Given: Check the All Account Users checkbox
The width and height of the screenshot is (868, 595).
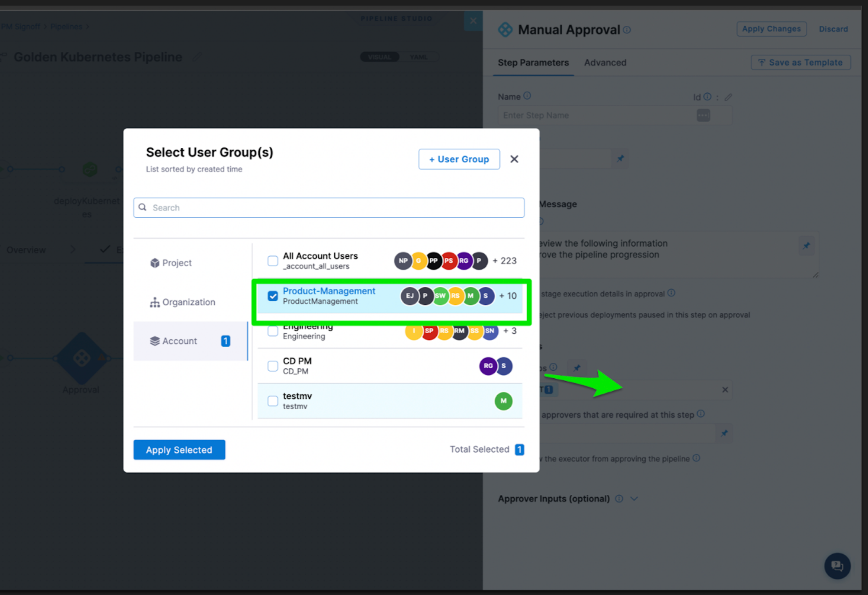Looking at the screenshot, I should point(273,261).
